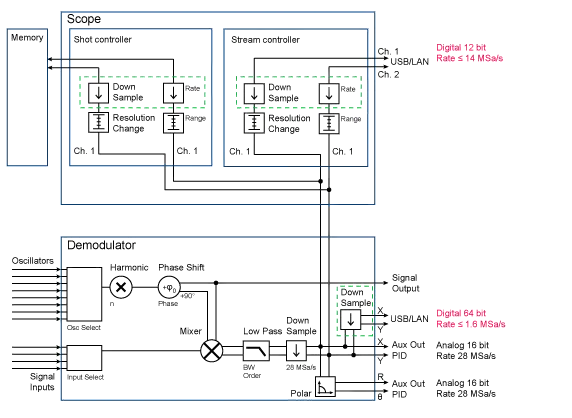Click the Harmonic multiplier circle
The height and width of the screenshot is (418, 572).
tap(121, 287)
